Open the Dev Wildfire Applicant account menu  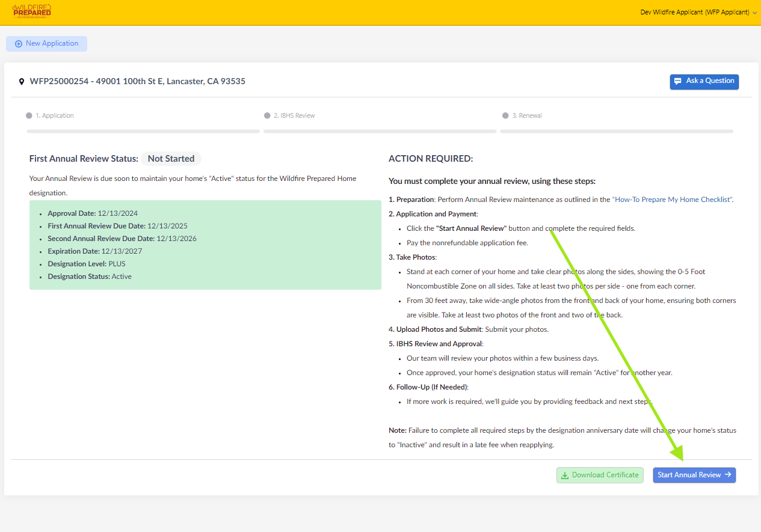pyautogui.click(x=694, y=12)
